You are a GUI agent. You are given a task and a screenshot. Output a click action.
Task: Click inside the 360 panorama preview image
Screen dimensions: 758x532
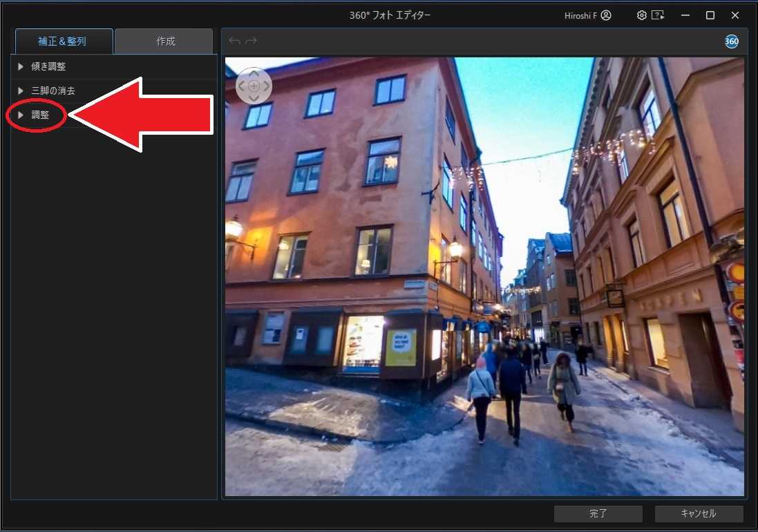484,276
